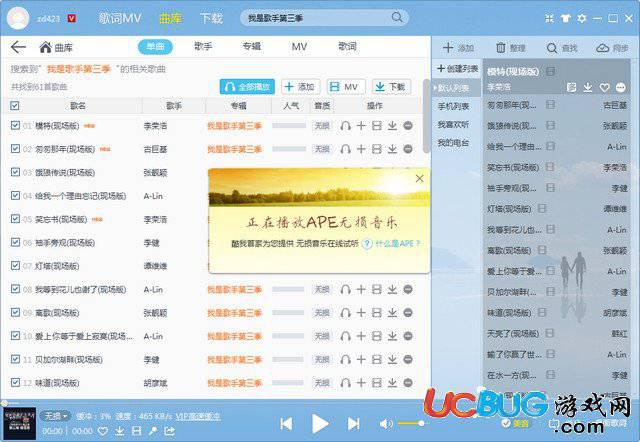
Task: Mute with the speaker volume icon
Action: 385,424
